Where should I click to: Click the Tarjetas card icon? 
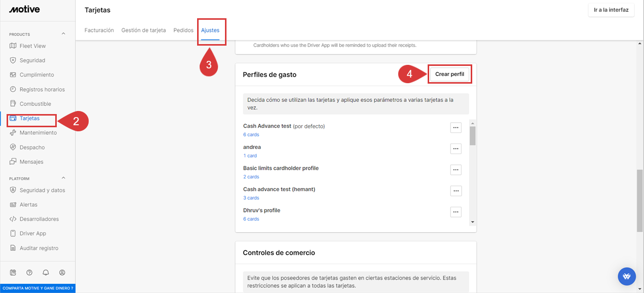[x=13, y=118]
